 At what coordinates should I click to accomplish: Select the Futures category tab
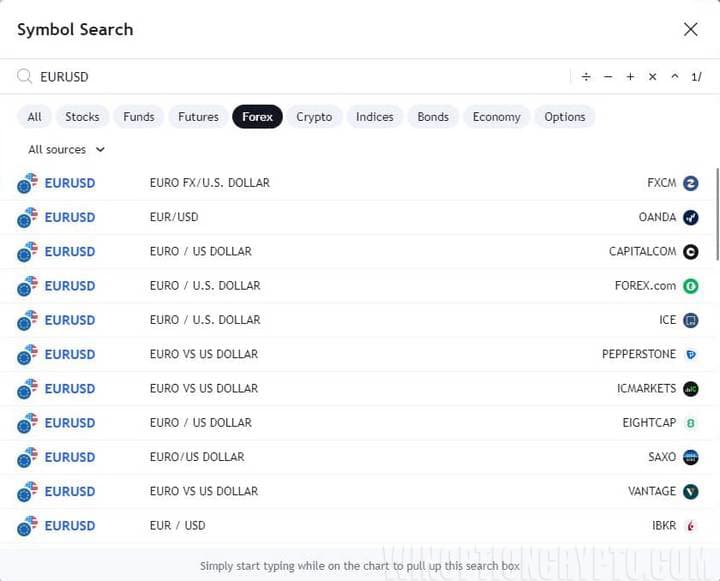click(x=198, y=117)
